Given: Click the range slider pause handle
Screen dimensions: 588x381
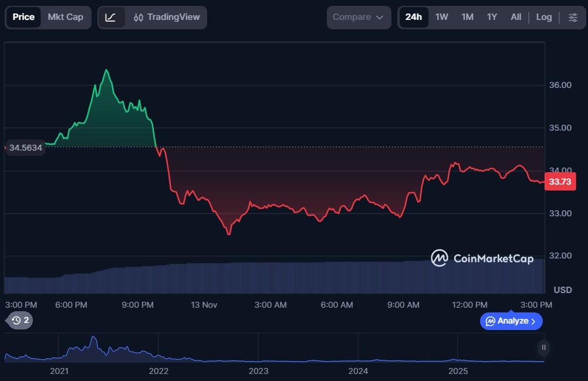Looking at the screenshot, I should (544, 348).
